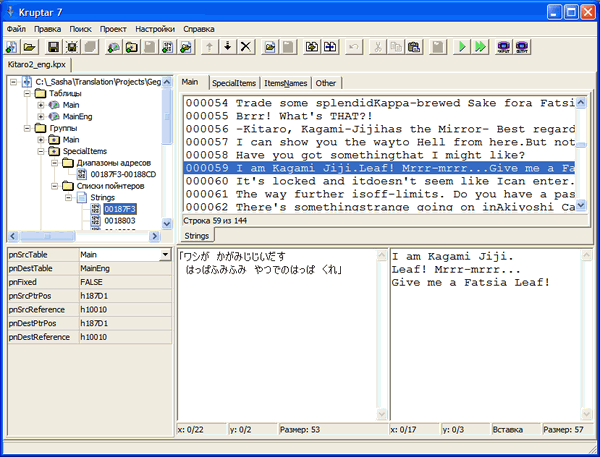Collapse the project root node in tree
Screen dimensions: 600x457
point(14,82)
